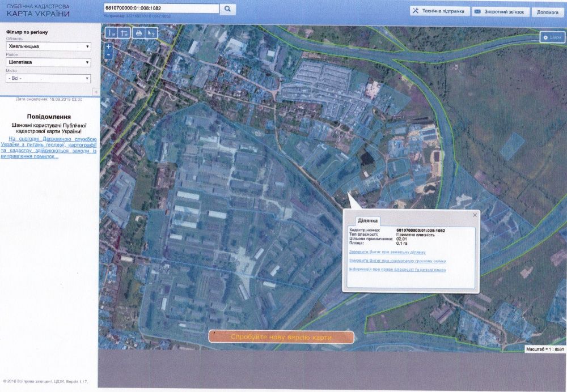
Task: Click the cadastral number 6810700000:01:008:1082 in popup
Action: tap(421, 231)
